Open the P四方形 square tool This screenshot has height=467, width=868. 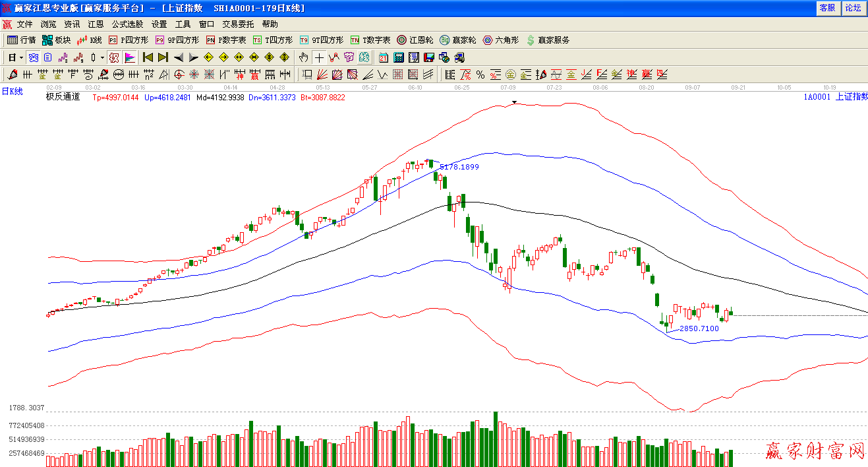(129, 40)
